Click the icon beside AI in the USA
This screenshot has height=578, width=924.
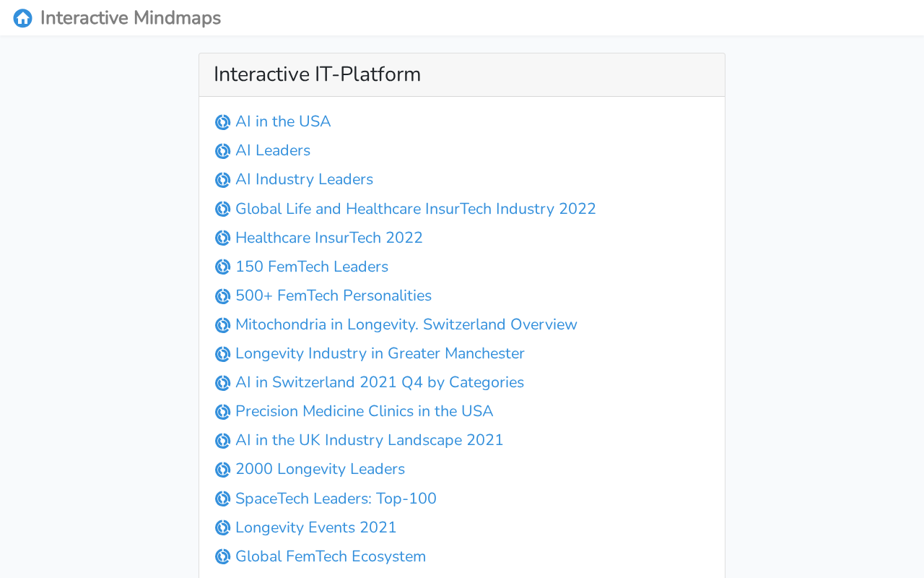pos(222,122)
